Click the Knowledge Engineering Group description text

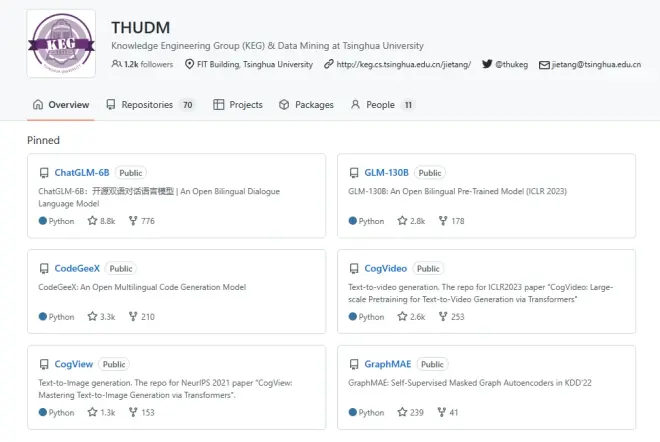[267, 46]
